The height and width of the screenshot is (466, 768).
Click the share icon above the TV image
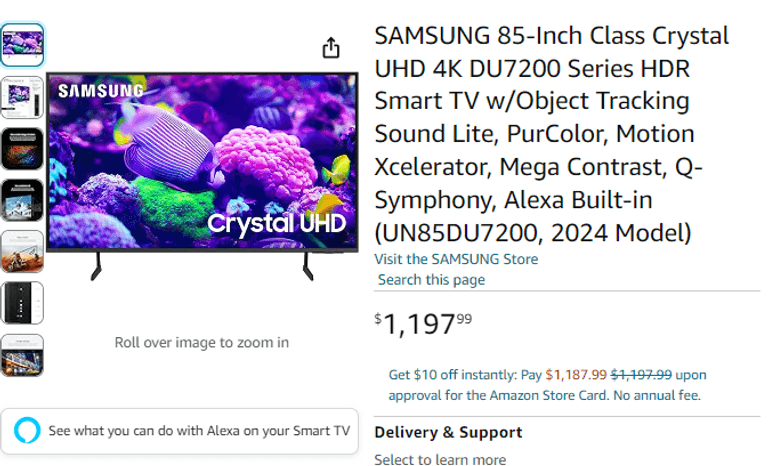[x=331, y=48]
